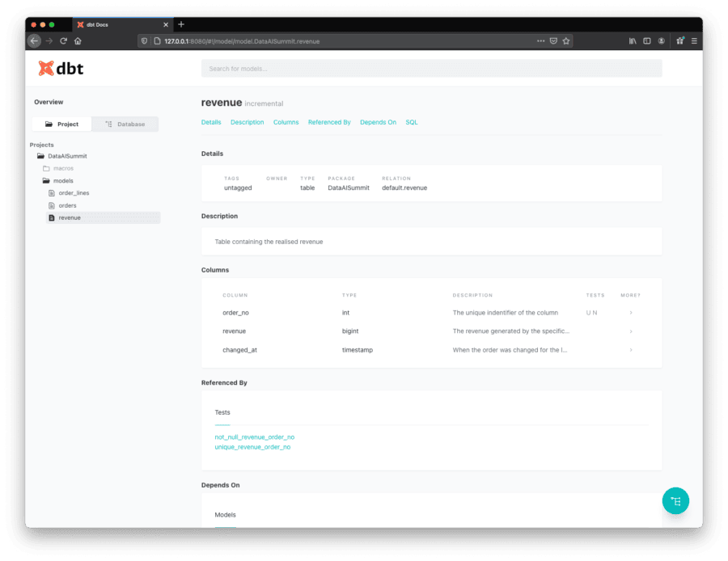This screenshot has width=728, height=561.
Task: Expand changed_at column details chevron
Action: coord(630,350)
